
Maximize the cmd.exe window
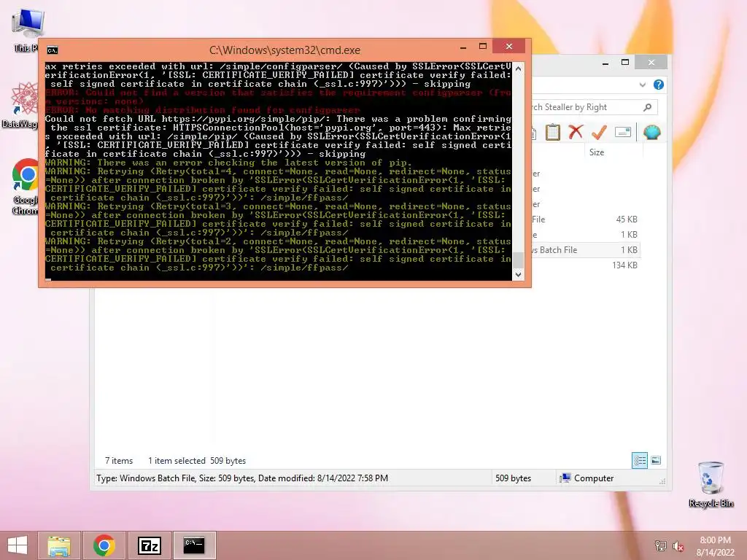pos(483,47)
